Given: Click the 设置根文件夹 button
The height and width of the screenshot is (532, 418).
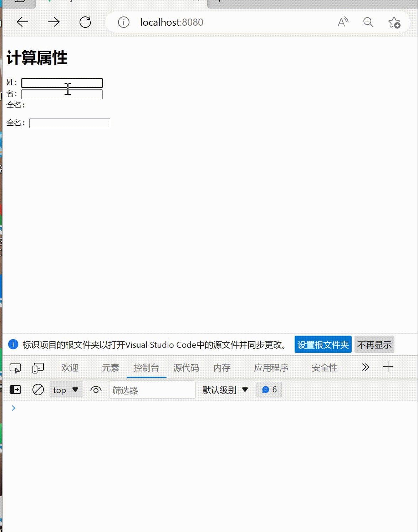Looking at the screenshot, I should click(x=322, y=344).
